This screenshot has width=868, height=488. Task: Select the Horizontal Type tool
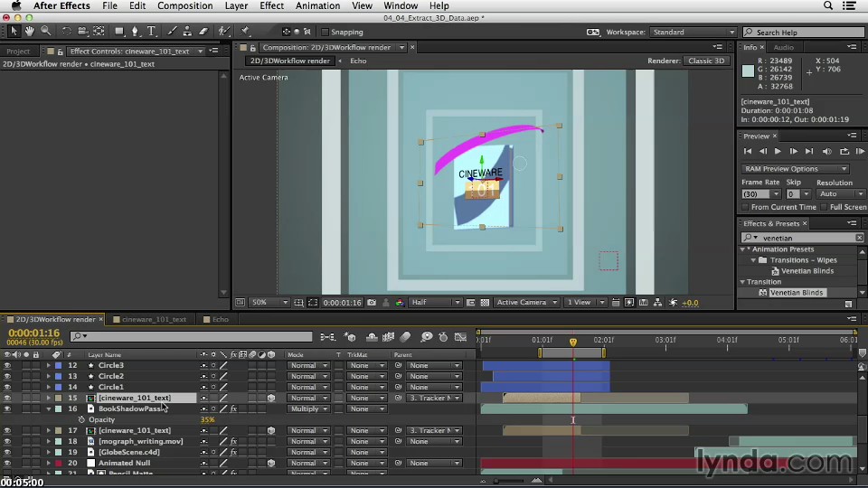151,32
